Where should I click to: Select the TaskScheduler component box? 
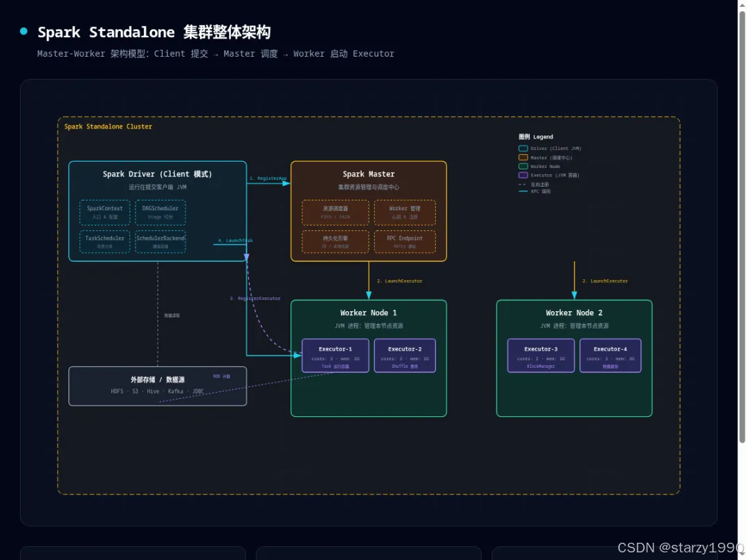(105, 242)
